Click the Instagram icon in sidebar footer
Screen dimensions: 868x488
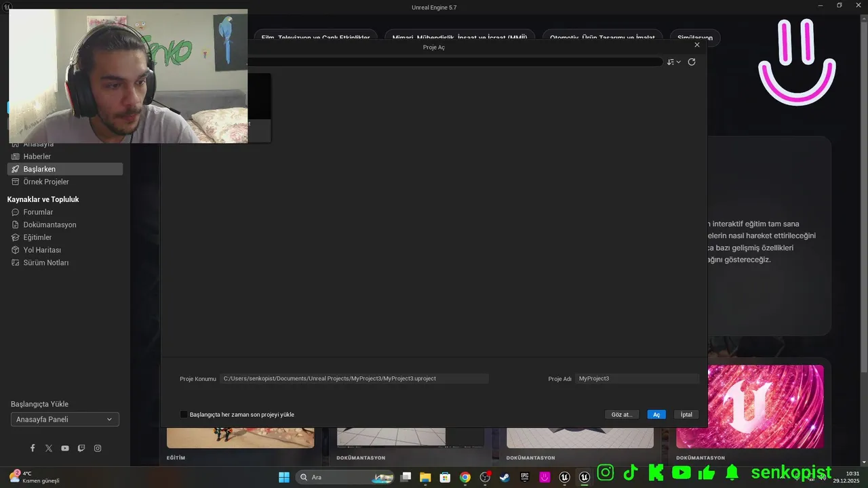pos(98,448)
